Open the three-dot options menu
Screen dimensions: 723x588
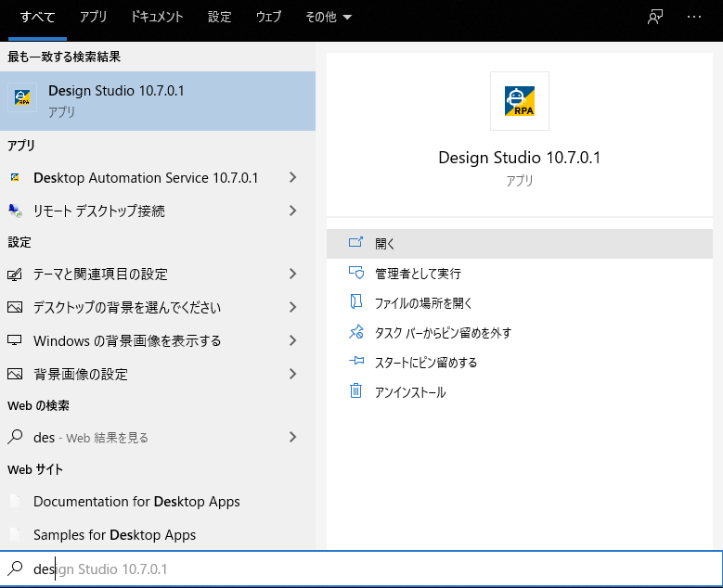click(694, 17)
